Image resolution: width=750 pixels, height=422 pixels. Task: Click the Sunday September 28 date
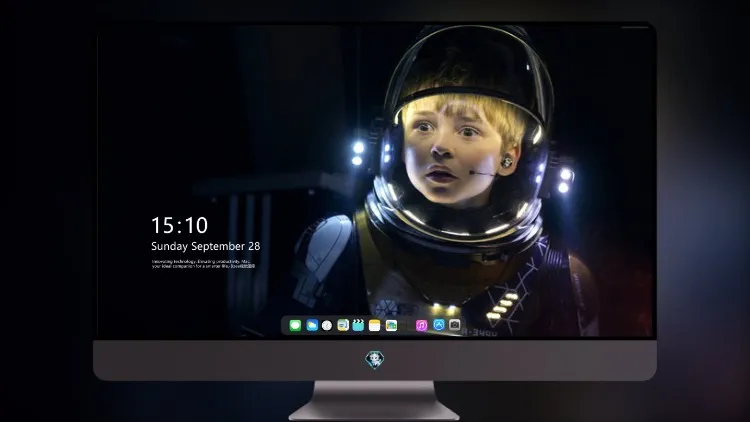coord(206,246)
